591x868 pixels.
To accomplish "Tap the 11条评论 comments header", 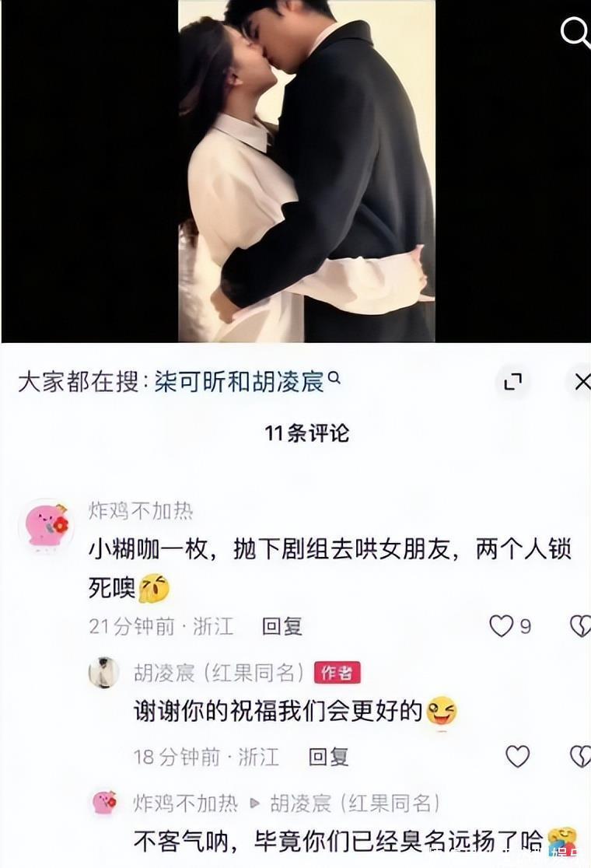I will tap(306, 433).
